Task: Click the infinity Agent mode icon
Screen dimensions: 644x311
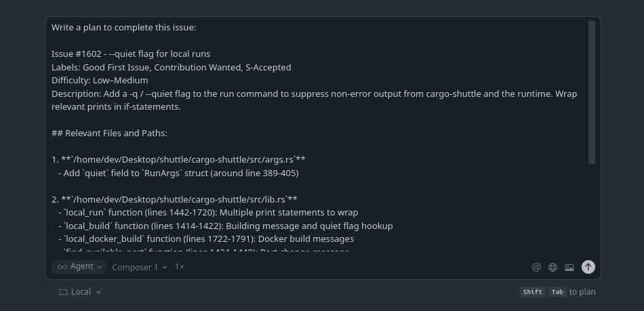Action: point(62,267)
